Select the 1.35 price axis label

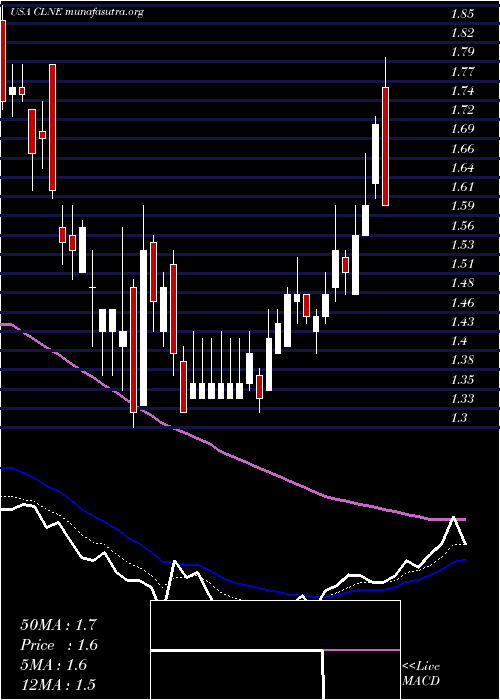click(462, 380)
